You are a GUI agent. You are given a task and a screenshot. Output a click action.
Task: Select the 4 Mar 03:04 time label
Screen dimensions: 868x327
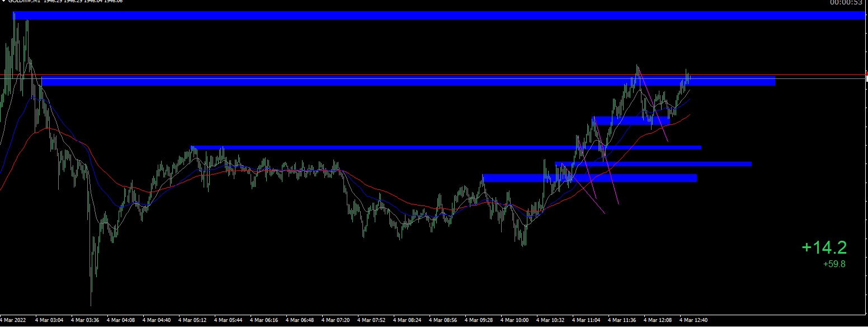pos(49,320)
